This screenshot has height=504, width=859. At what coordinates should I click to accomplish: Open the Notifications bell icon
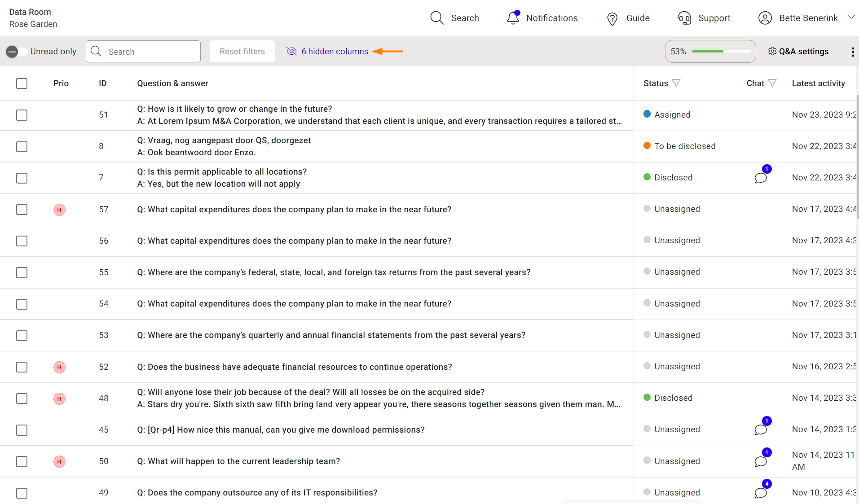pyautogui.click(x=513, y=18)
